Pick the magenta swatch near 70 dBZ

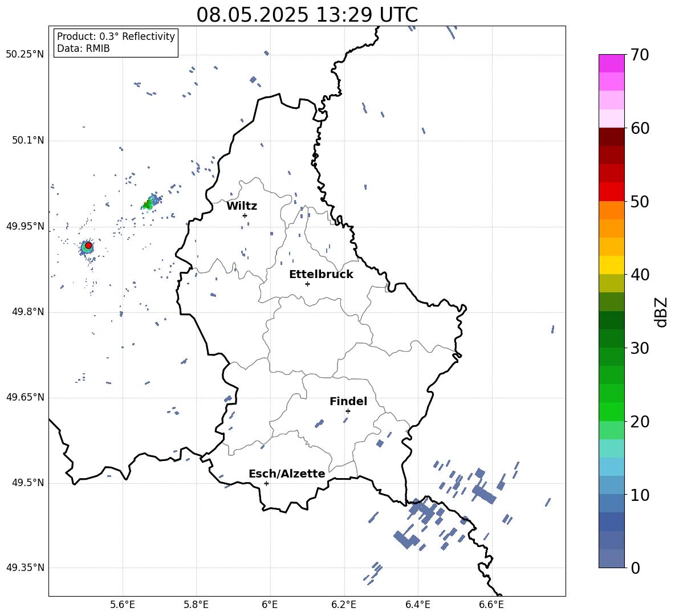pyautogui.click(x=611, y=63)
